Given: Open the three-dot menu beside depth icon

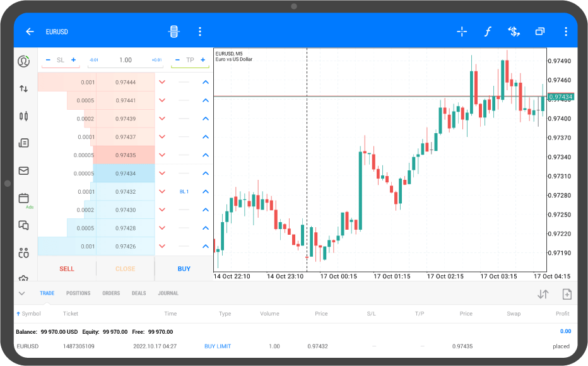Looking at the screenshot, I should [200, 32].
